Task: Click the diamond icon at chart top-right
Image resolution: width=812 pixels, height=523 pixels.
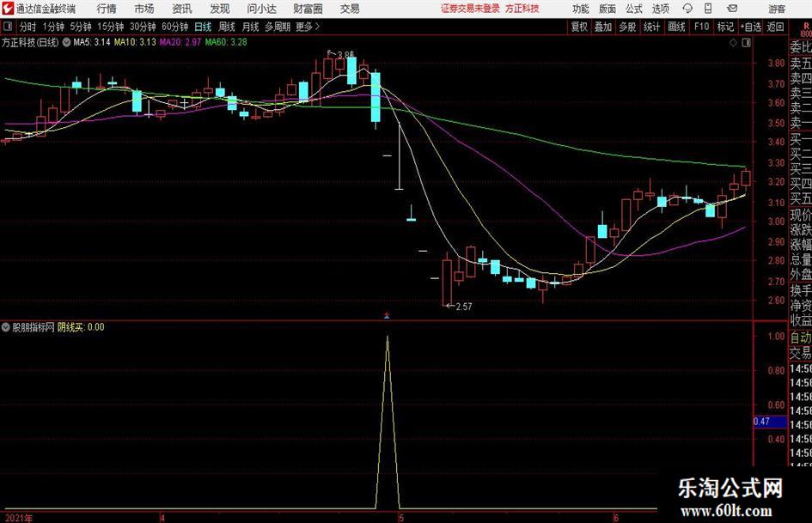Action: (x=733, y=43)
